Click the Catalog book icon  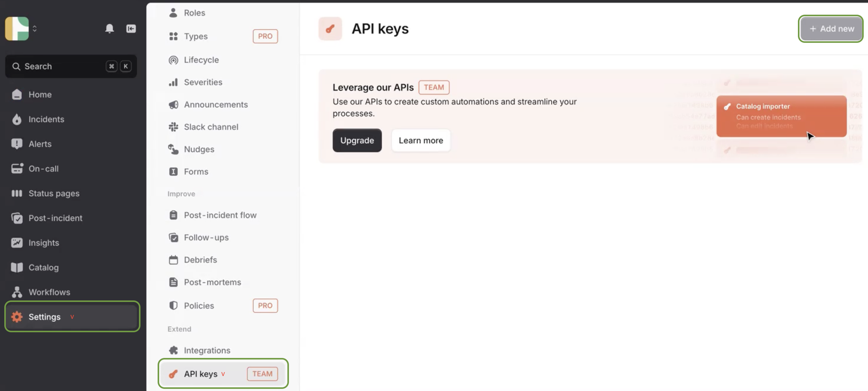tap(17, 267)
